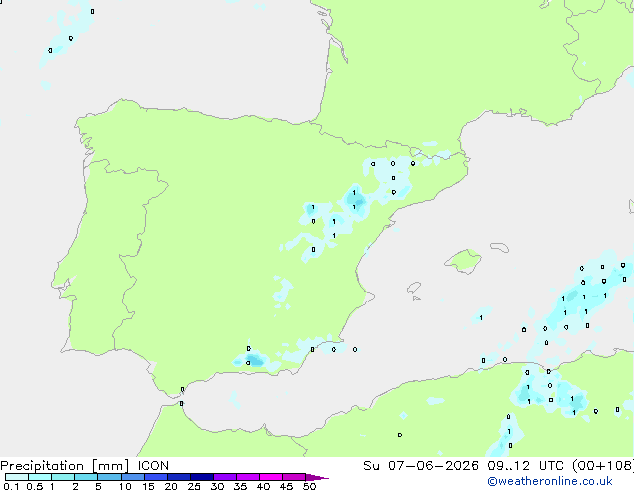This screenshot has width=634, height=490.
Task: Click the '10' legend scale label
Action: 125,486
